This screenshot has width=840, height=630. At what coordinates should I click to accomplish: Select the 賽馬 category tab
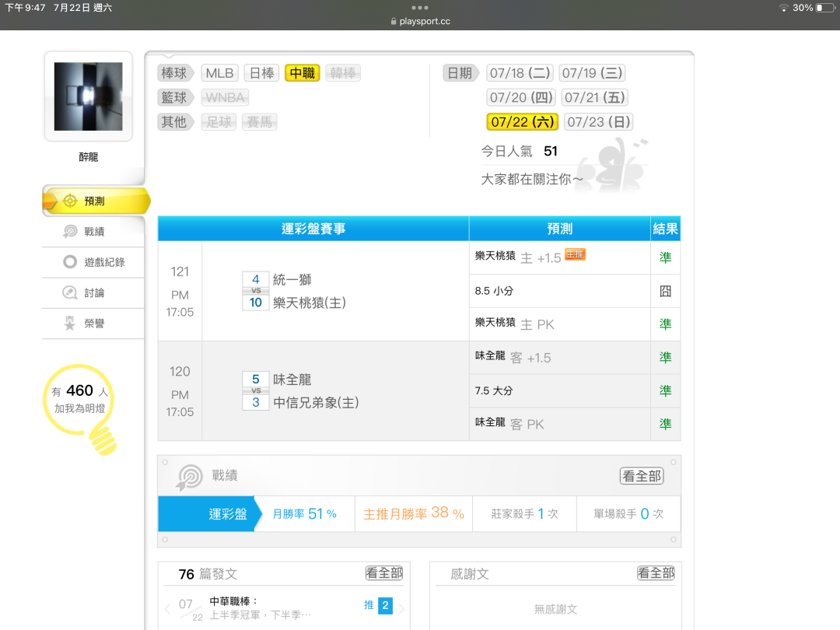[260, 122]
